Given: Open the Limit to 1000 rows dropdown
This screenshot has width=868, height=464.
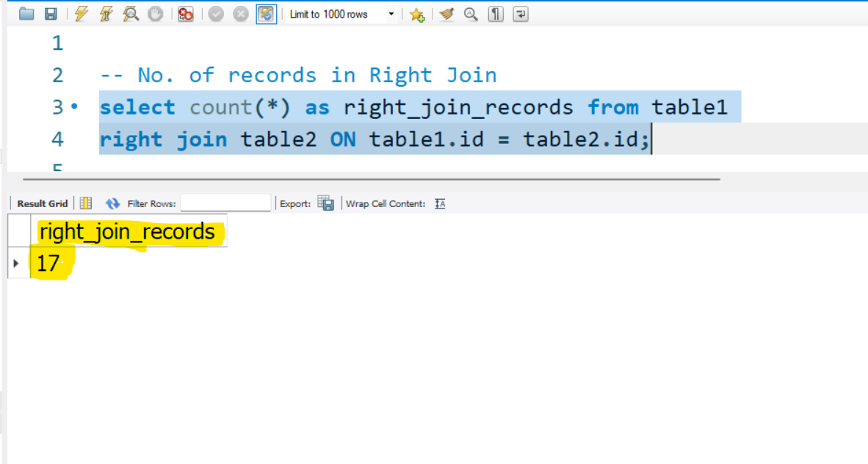Looking at the screenshot, I should [341, 15].
